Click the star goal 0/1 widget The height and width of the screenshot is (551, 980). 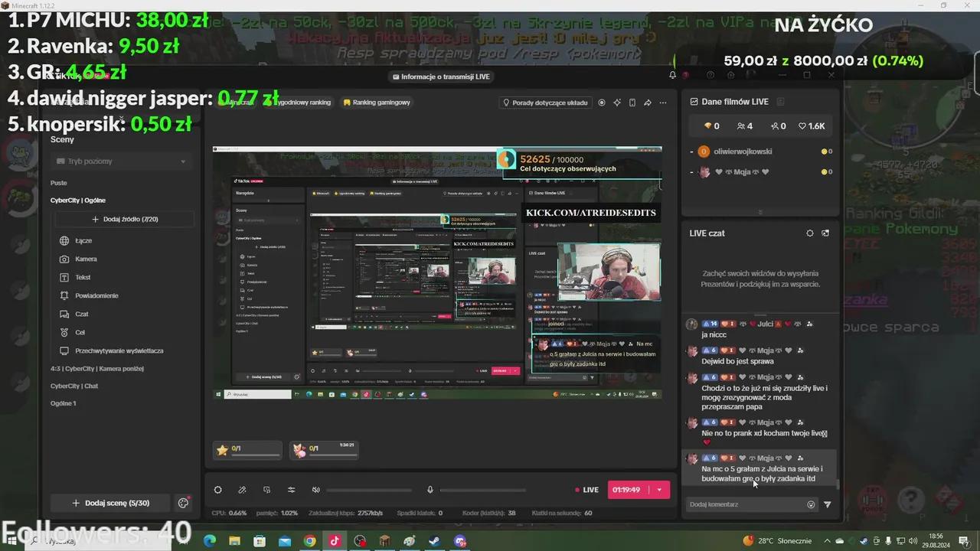247,450
